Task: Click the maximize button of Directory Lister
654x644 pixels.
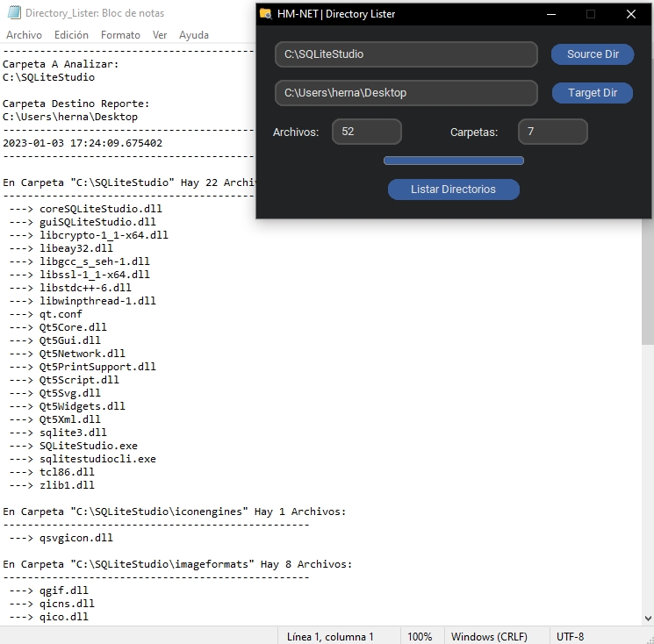Action: [x=591, y=14]
